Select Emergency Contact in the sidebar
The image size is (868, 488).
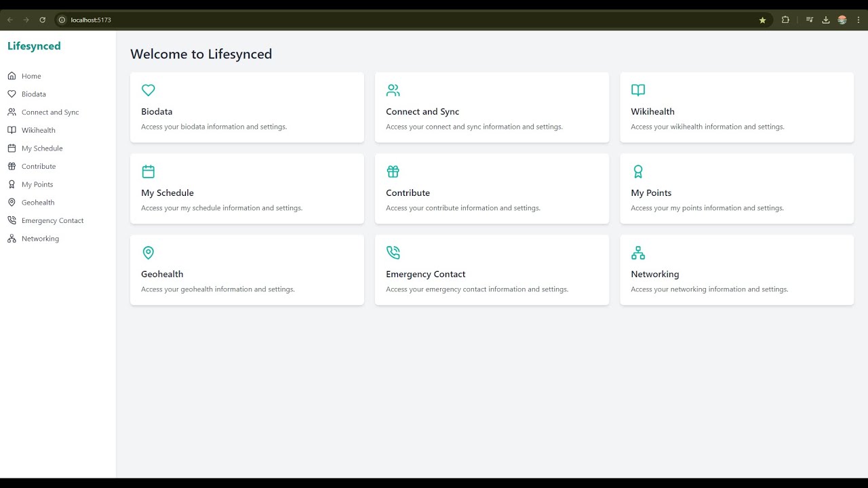point(52,220)
